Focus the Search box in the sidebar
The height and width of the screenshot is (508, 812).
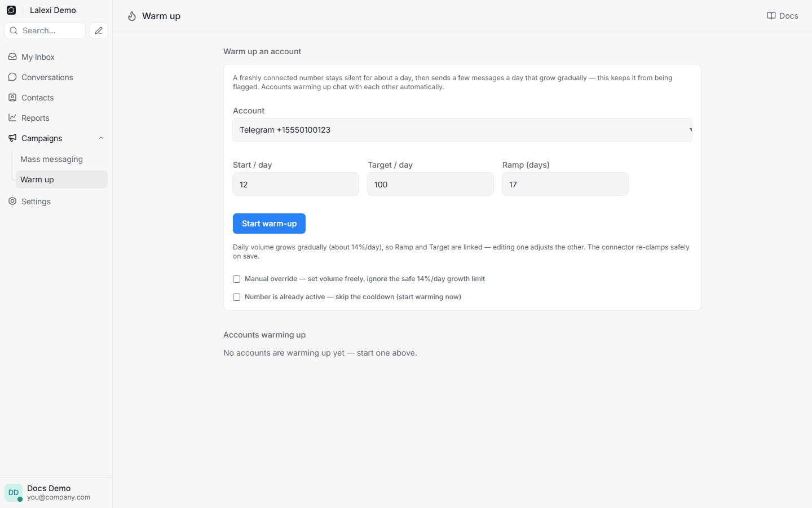[45, 30]
